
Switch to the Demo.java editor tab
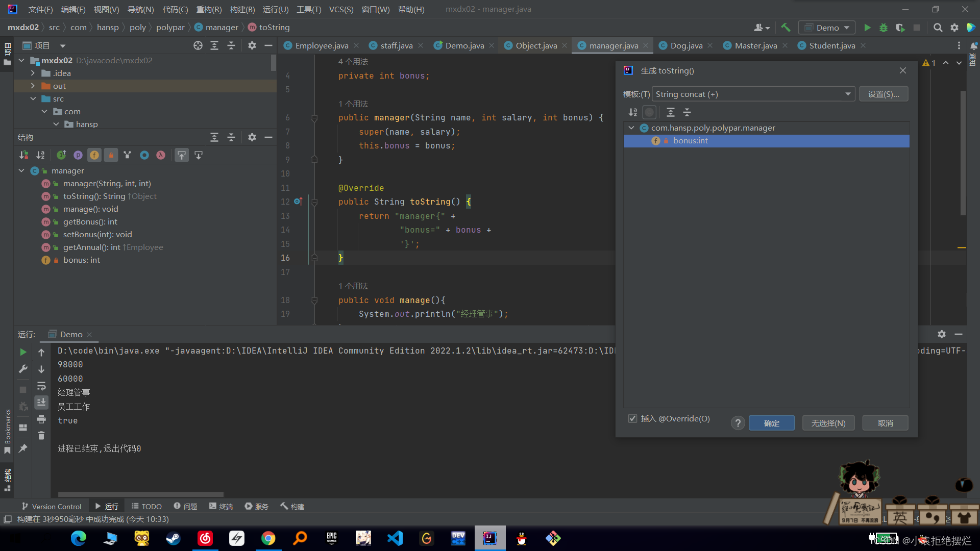[464, 45]
